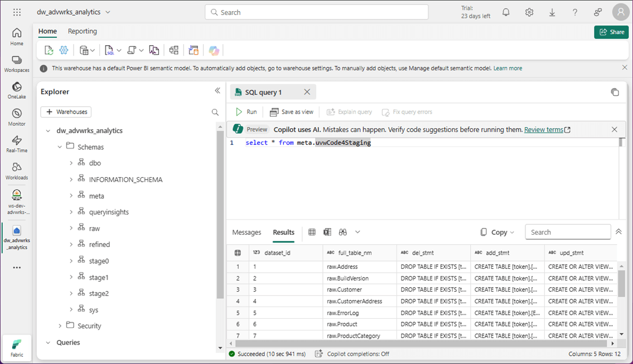
Task: Open Workloads from the sidebar
Action: point(17,171)
